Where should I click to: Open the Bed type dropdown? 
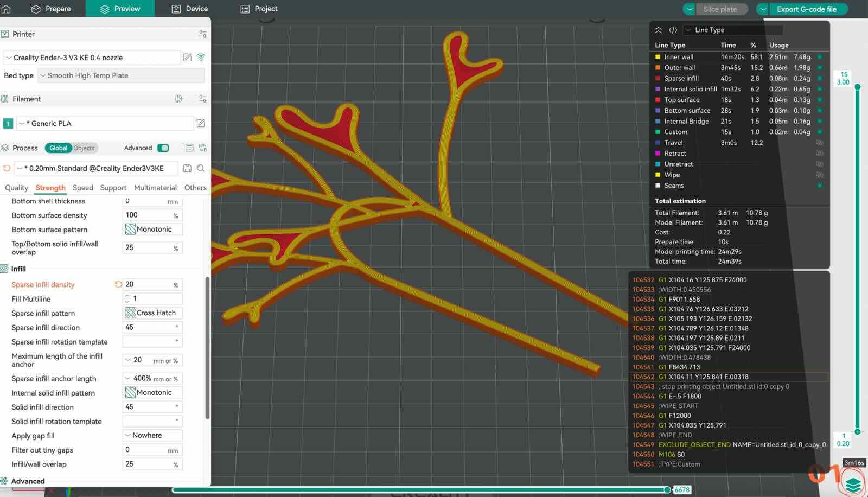121,76
